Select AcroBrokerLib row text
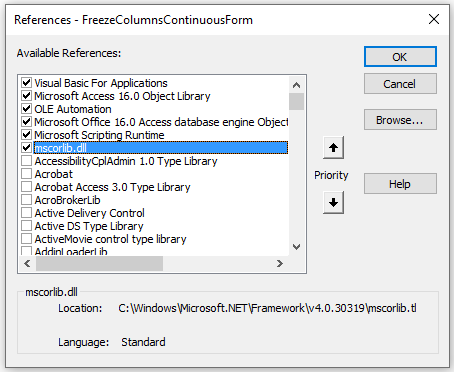454x372 pixels. click(x=67, y=200)
